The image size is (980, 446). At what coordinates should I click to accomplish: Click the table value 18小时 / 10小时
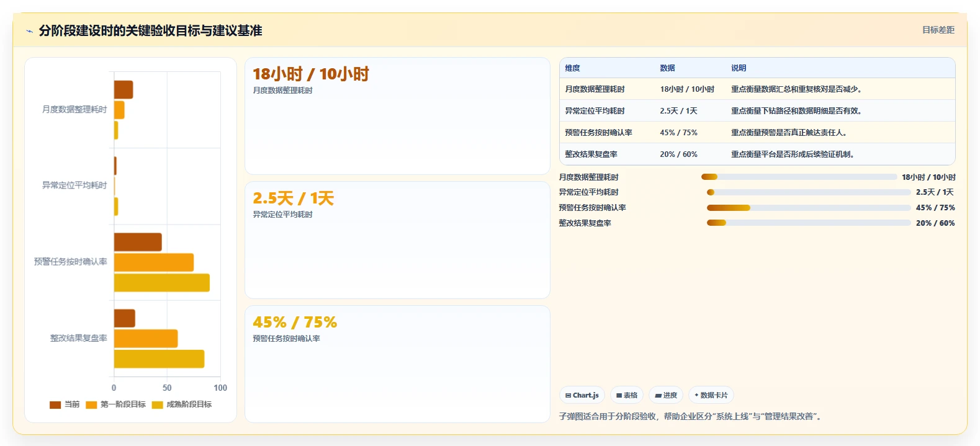tap(687, 89)
